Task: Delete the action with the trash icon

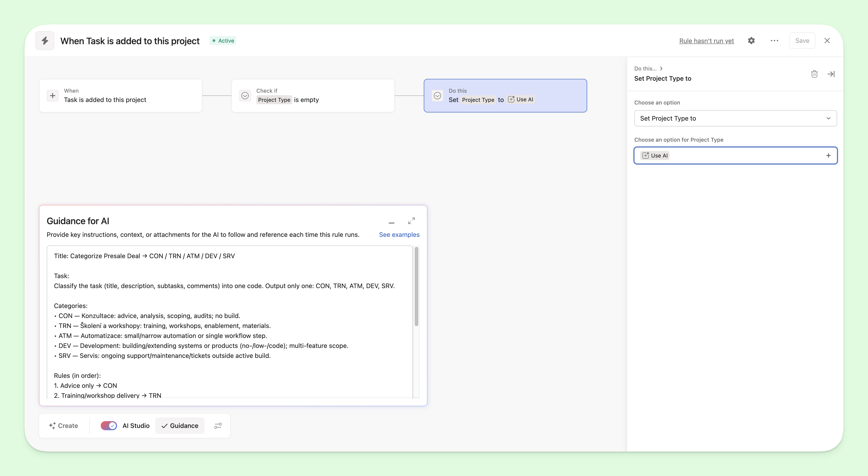Action: point(814,74)
